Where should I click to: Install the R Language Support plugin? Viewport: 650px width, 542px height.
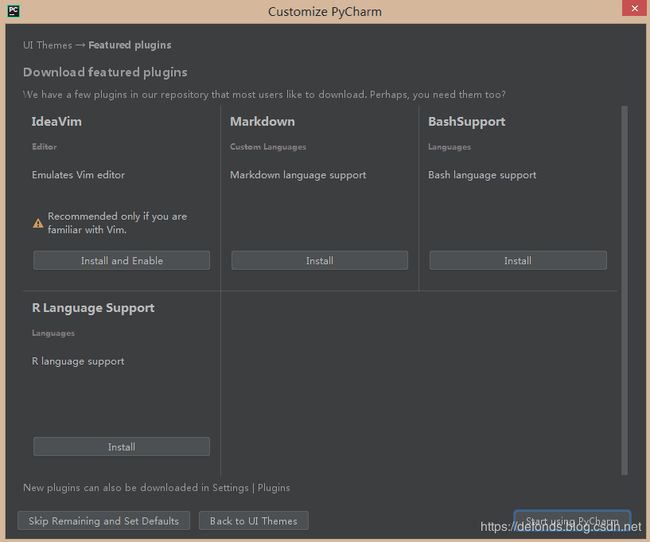coord(121,447)
